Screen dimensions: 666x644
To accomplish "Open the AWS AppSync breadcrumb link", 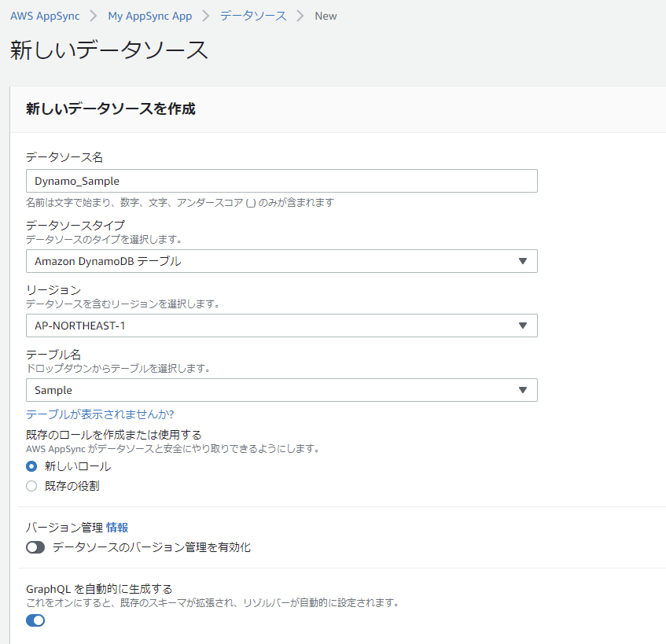I will pyautogui.click(x=45, y=17).
